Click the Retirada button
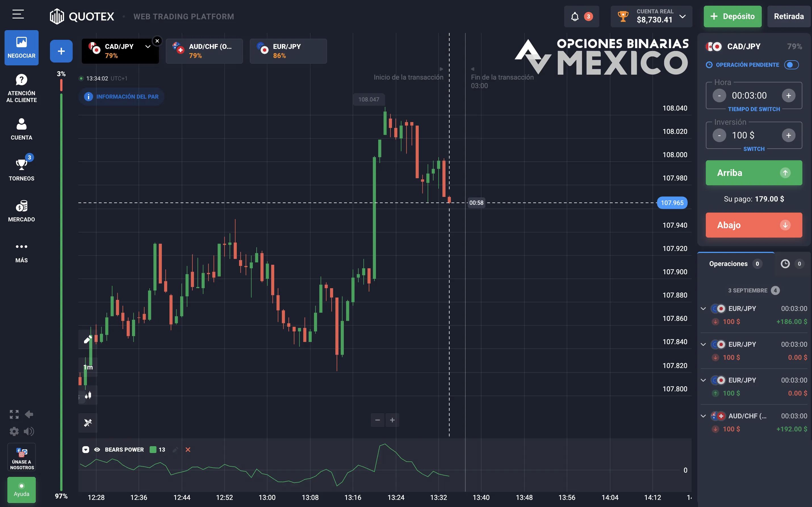812x507 pixels. click(x=788, y=16)
